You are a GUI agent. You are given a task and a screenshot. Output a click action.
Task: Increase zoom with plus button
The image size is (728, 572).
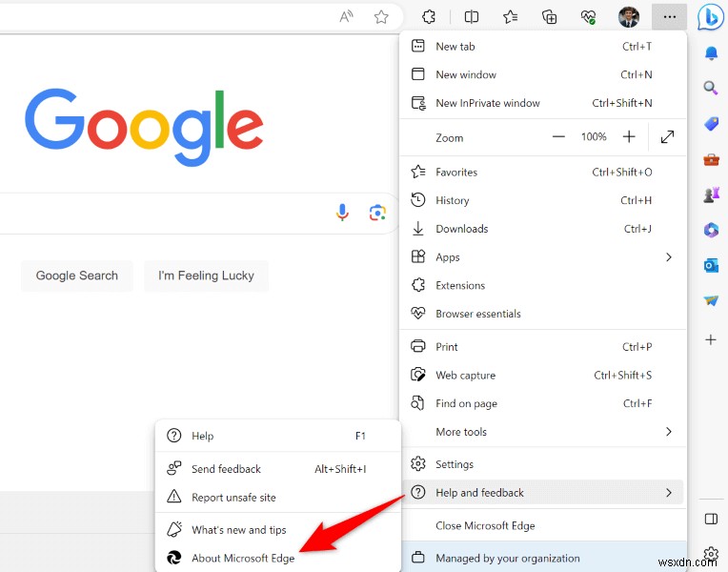coord(629,137)
